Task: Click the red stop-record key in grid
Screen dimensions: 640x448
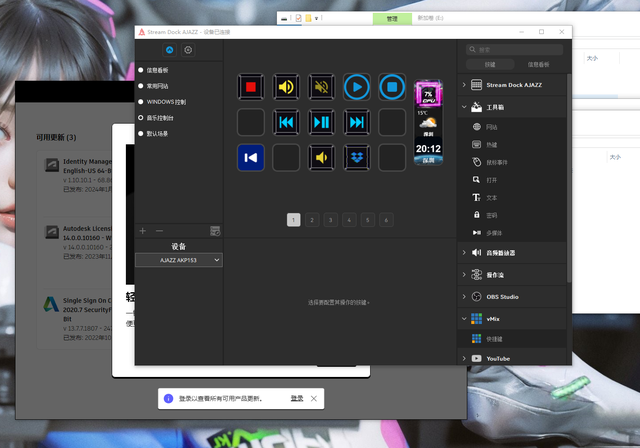Action: [x=251, y=87]
